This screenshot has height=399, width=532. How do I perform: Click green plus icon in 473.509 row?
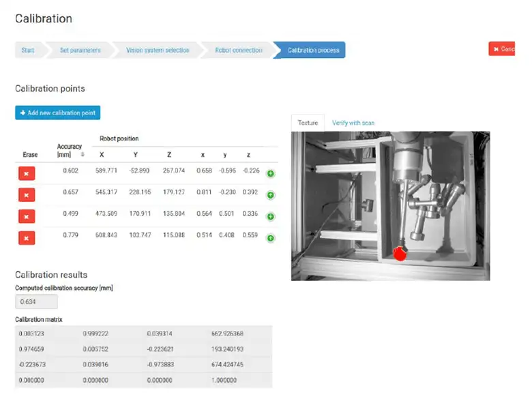pyautogui.click(x=270, y=216)
